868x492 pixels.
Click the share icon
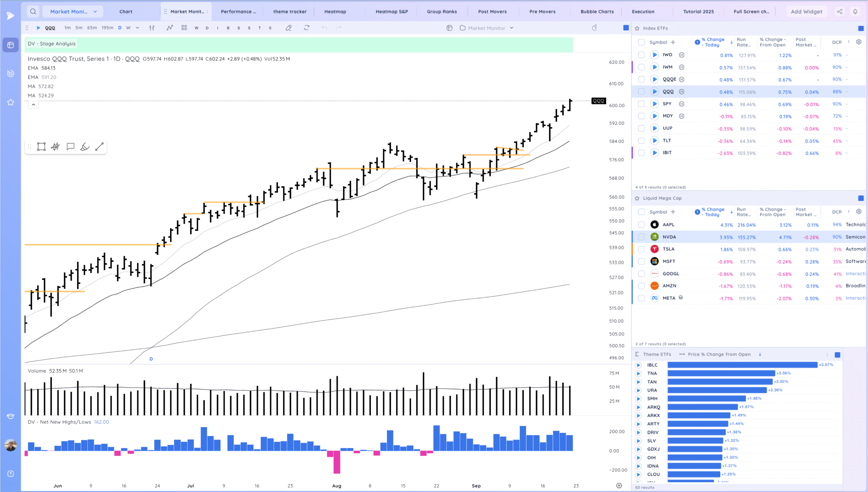coord(840,12)
